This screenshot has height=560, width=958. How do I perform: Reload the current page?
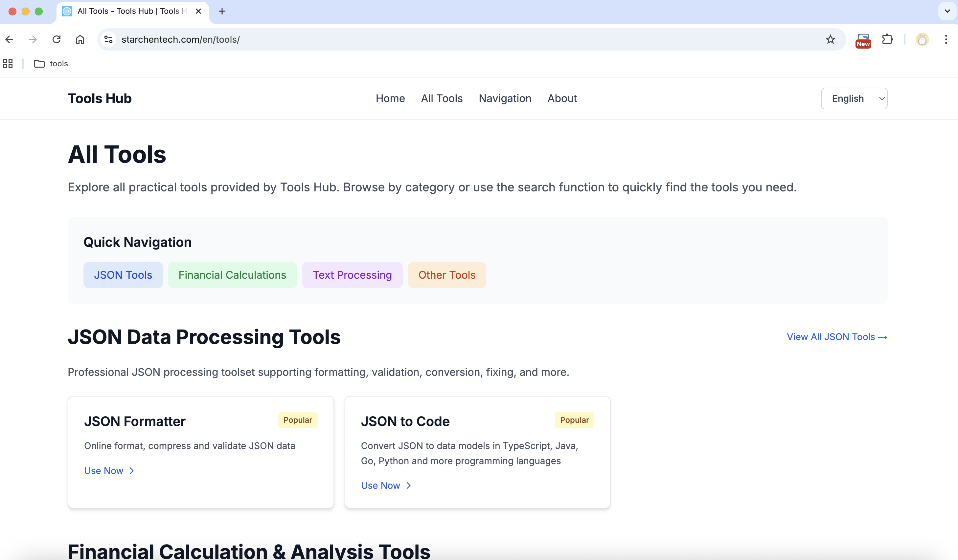[56, 39]
